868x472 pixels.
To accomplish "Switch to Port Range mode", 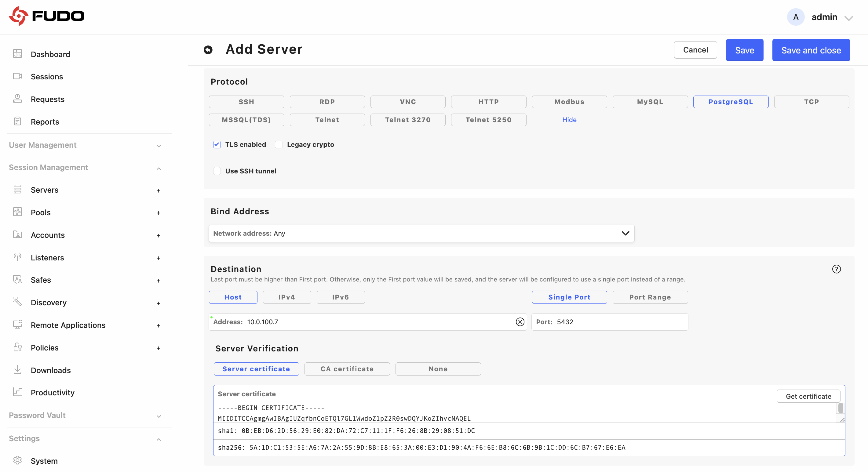I will coord(650,297).
